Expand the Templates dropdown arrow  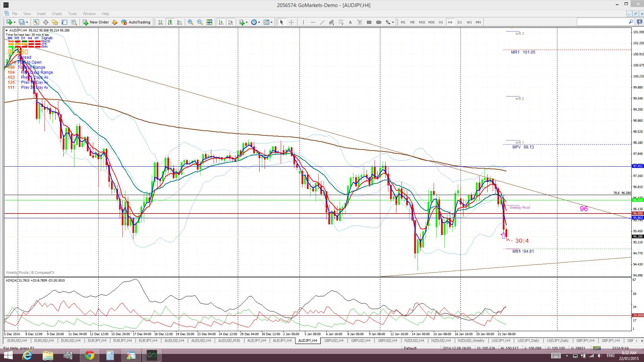[271, 22]
